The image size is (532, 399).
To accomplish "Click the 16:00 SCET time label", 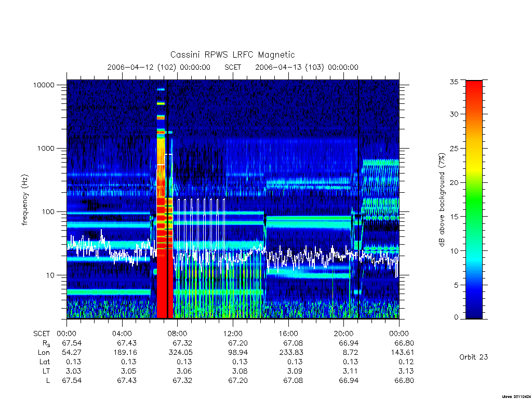I will (x=288, y=334).
